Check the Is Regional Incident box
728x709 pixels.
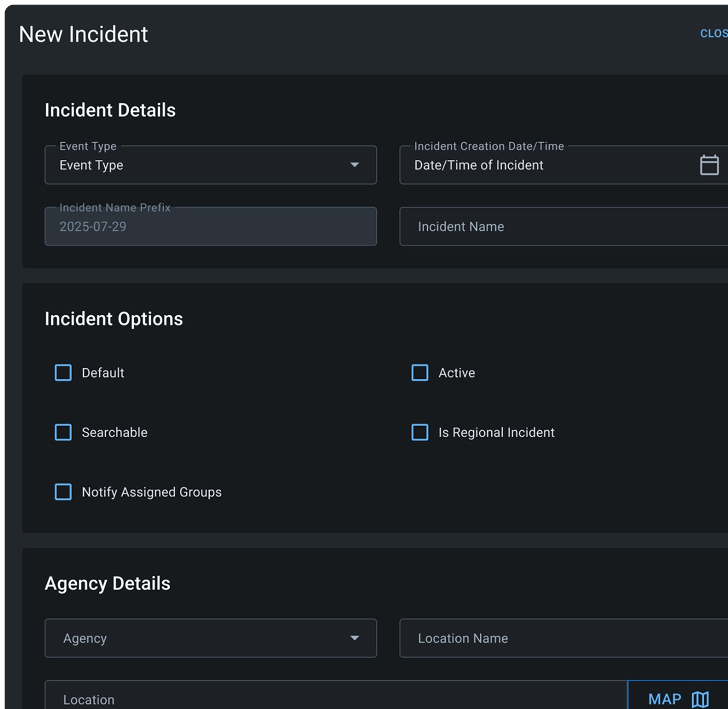pos(420,432)
